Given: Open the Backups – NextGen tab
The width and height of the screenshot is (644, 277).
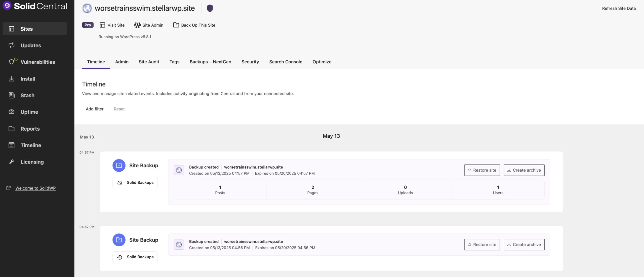Looking at the screenshot, I should click(210, 62).
